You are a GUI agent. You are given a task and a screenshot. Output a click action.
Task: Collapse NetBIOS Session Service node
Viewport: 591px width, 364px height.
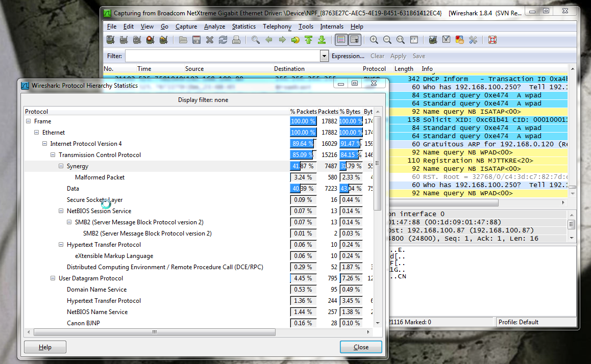point(61,211)
